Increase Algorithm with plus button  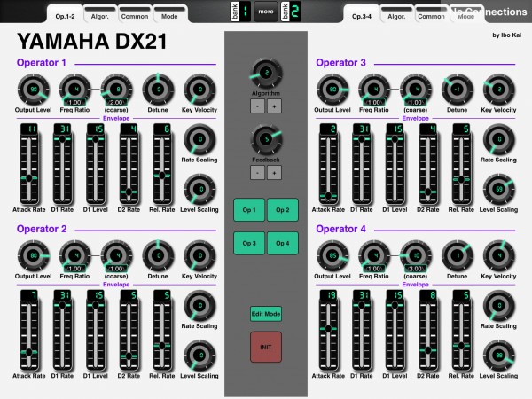tap(274, 106)
